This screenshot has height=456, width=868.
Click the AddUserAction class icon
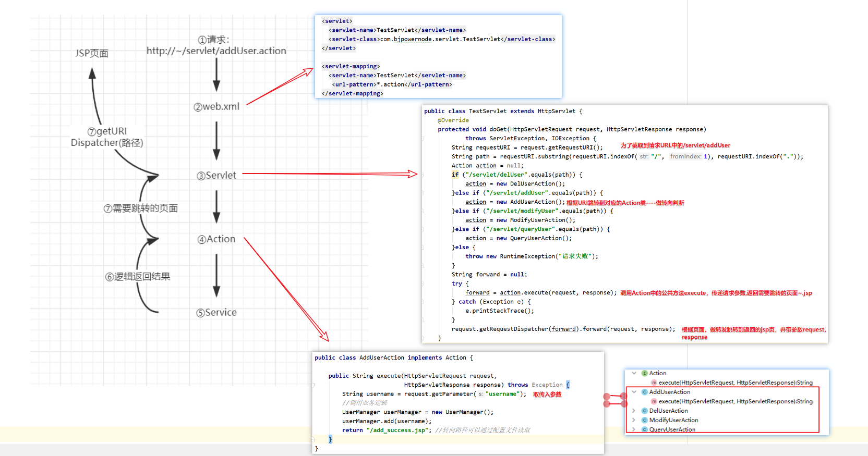point(645,392)
